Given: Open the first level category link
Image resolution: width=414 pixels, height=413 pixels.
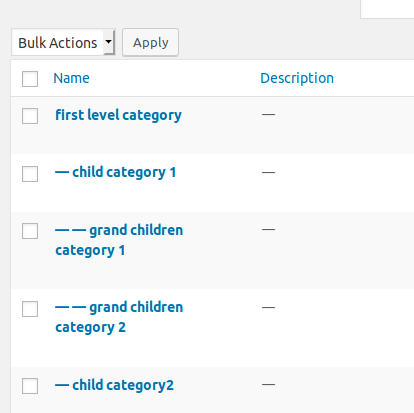Looking at the screenshot, I should click(x=118, y=115).
